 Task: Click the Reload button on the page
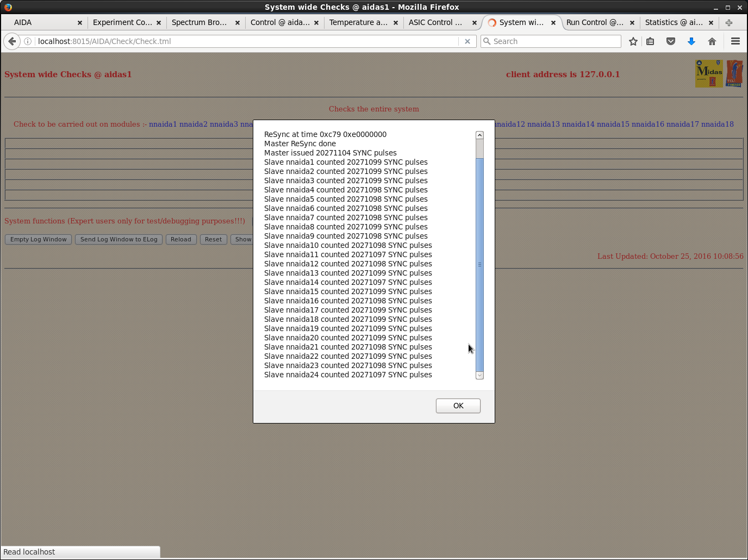point(181,239)
